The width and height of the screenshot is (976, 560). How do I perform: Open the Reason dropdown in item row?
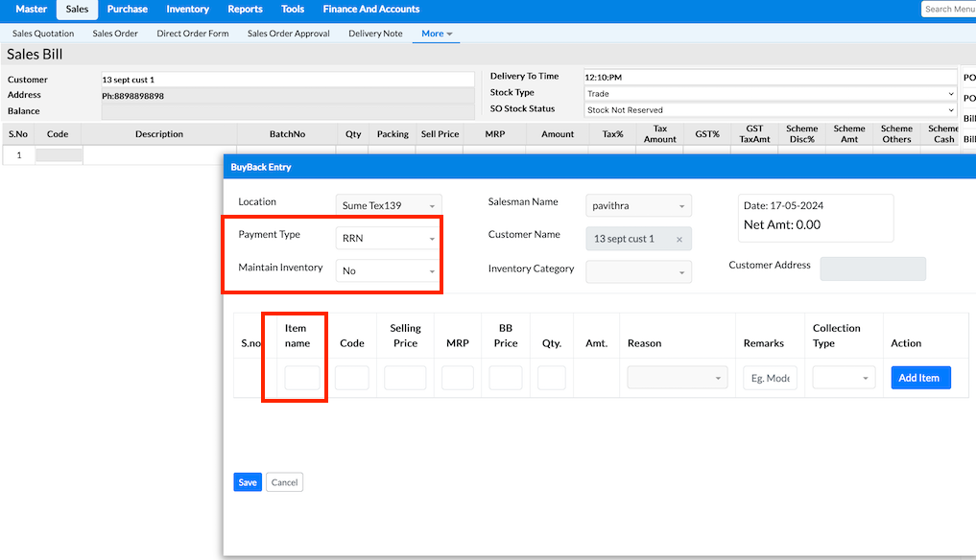tap(678, 378)
